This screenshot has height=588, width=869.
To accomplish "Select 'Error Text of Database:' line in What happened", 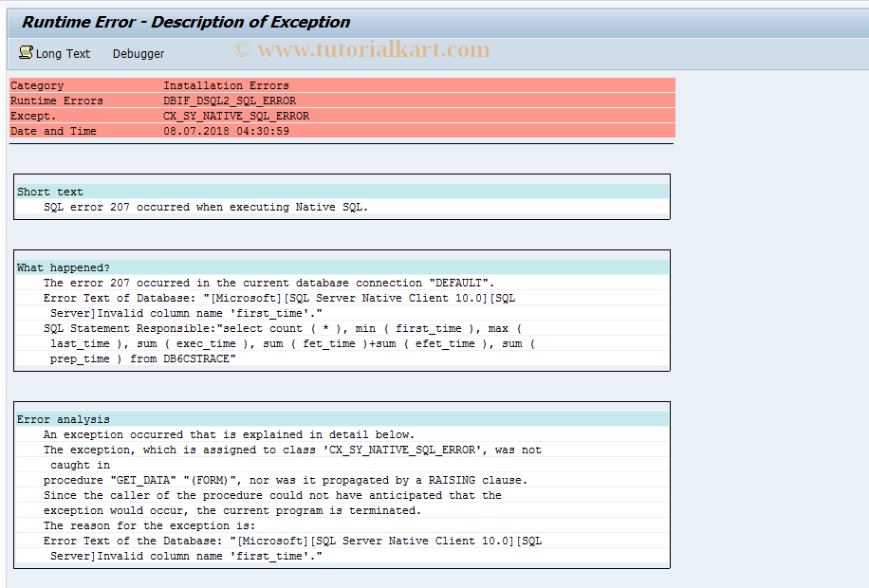I will point(279,298).
